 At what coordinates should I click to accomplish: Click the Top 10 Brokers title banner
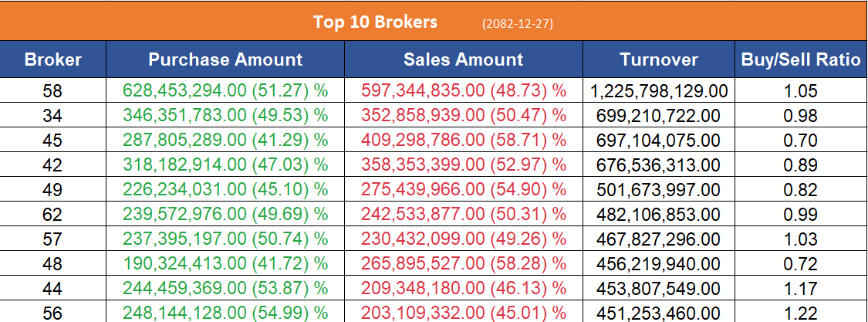tap(375, 22)
